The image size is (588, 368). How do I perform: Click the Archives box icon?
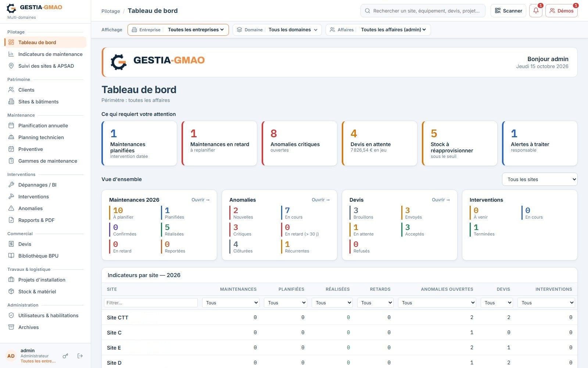click(11, 327)
